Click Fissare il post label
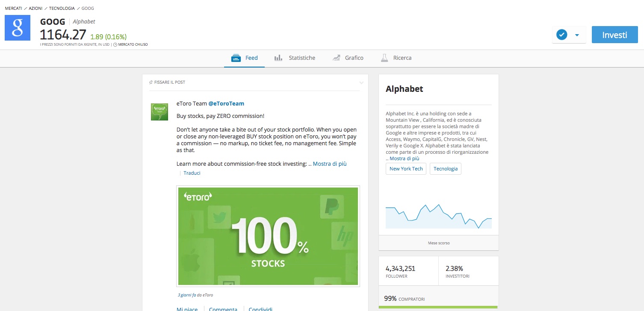The image size is (644, 311). tap(170, 82)
